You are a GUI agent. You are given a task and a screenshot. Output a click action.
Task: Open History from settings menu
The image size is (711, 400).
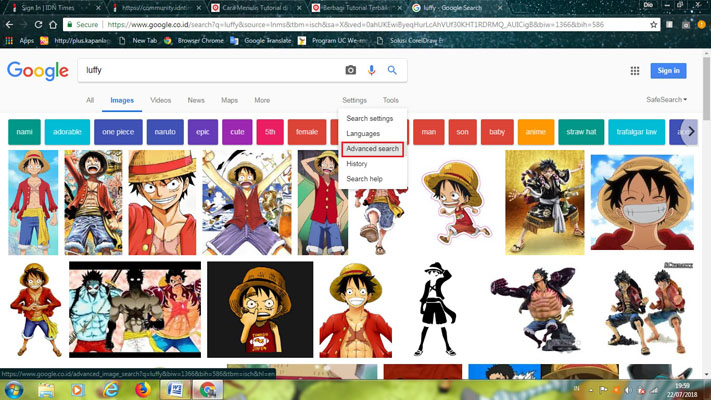pos(356,164)
